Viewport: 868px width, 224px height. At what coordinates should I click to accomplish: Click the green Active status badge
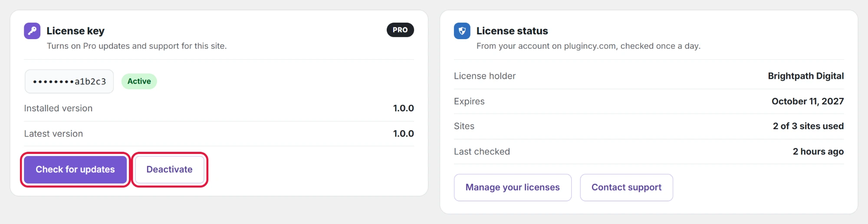click(139, 81)
